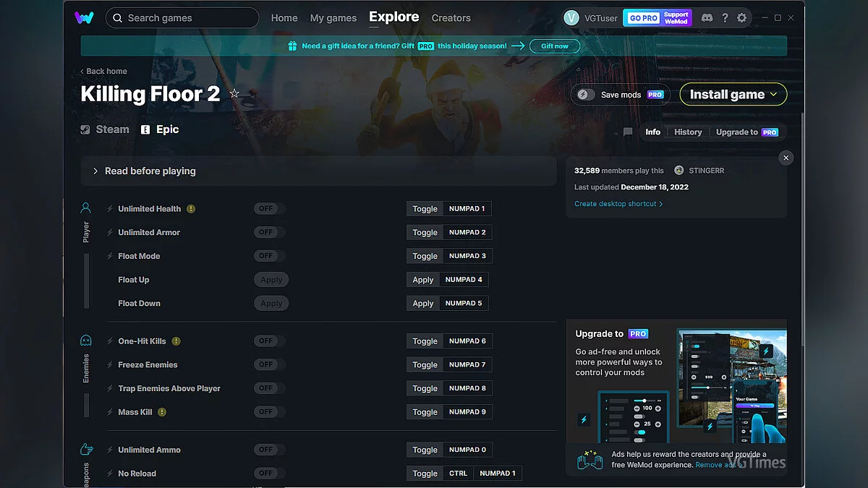This screenshot has height=488, width=868.
Task: Open the Explore tab
Action: 394,17
